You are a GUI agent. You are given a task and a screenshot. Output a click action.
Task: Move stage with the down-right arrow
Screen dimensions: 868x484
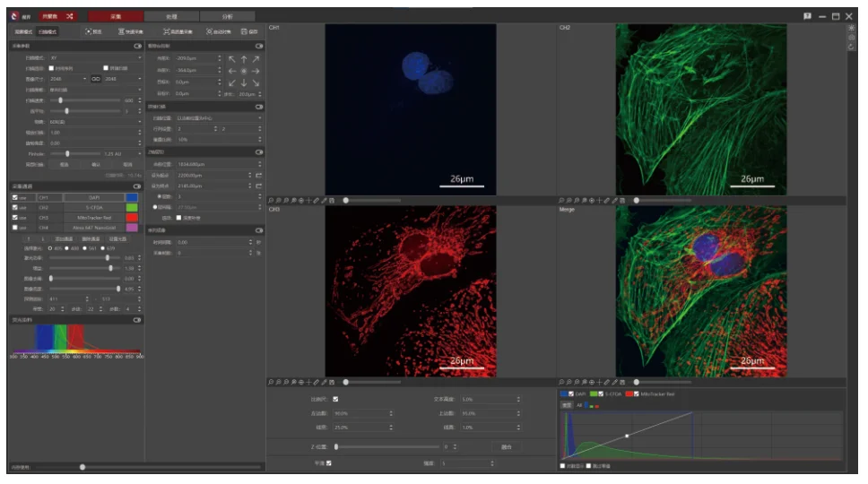(256, 82)
